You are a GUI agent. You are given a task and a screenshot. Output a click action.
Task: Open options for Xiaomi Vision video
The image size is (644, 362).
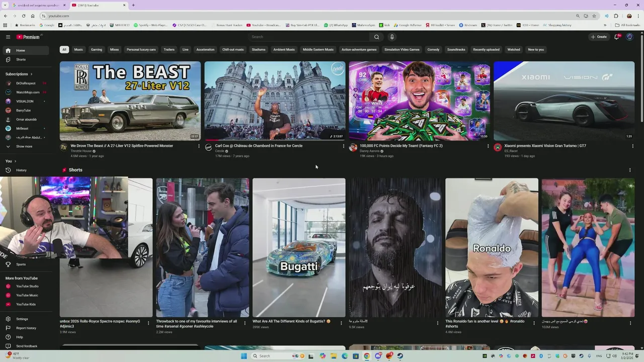click(633, 146)
